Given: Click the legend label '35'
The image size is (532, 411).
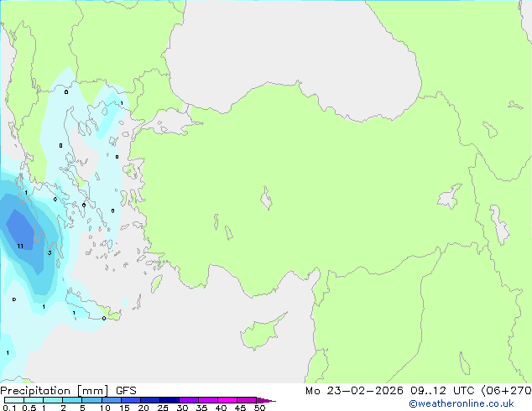Looking at the screenshot, I should coord(201,408).
